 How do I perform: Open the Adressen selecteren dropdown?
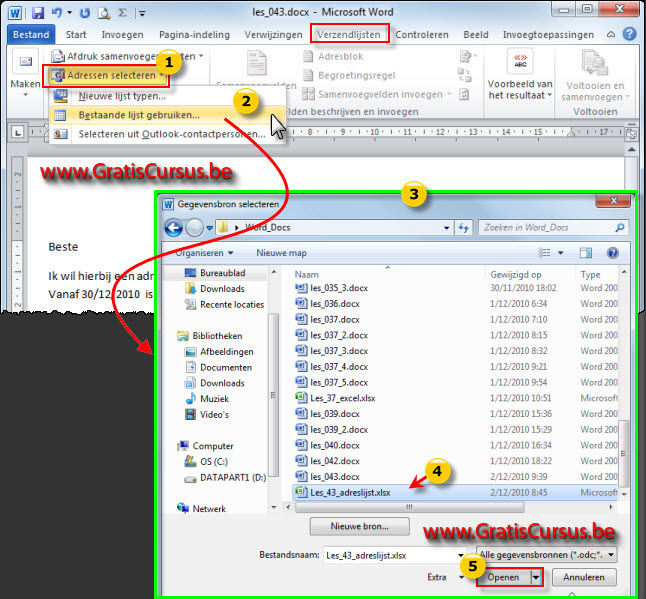(109, 75)
